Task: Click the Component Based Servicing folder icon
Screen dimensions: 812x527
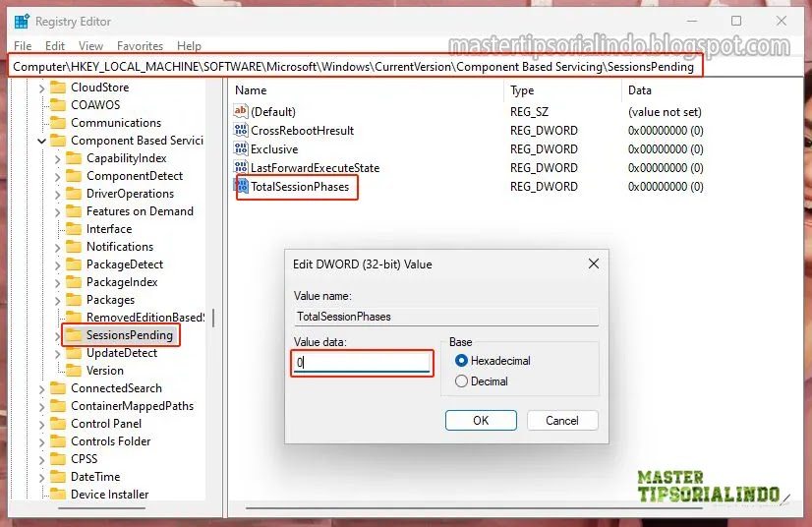Action: 58,141
